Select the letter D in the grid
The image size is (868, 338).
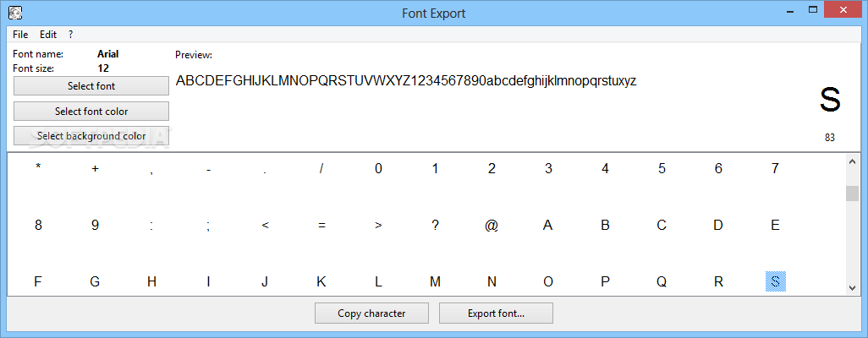point(718,225)
